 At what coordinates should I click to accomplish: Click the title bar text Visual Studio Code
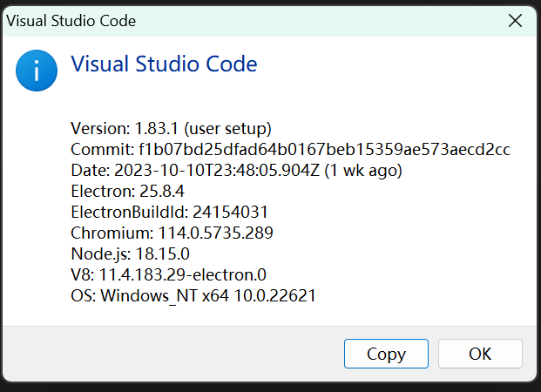[71, 21]
